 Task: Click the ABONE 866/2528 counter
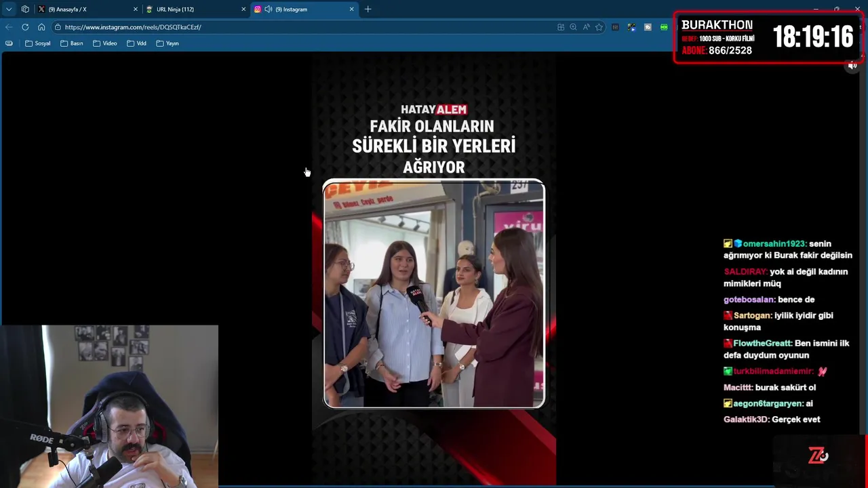coord(717,51)
